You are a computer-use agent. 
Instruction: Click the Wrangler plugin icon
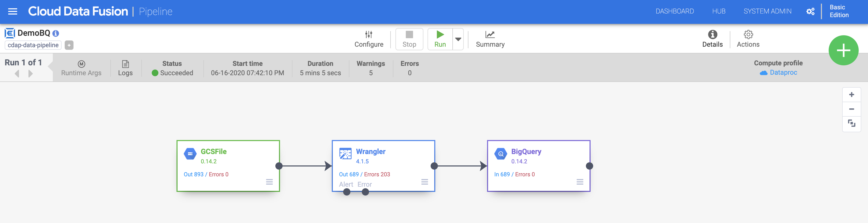tap(345, 154)
